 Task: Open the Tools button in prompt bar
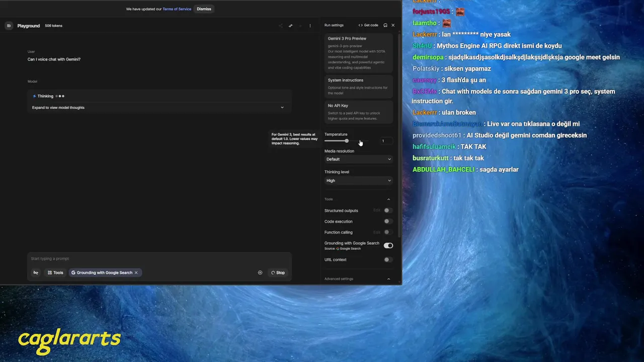[x=55, y=273]
